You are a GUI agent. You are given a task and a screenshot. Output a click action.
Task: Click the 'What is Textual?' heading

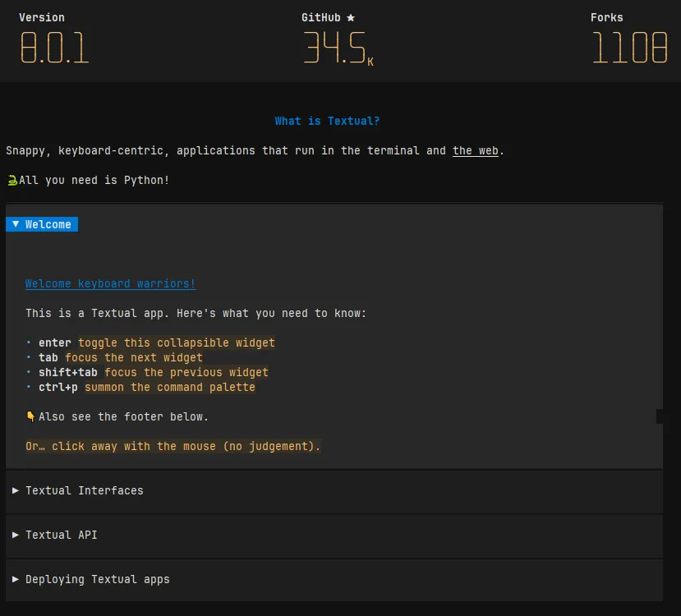327,121
